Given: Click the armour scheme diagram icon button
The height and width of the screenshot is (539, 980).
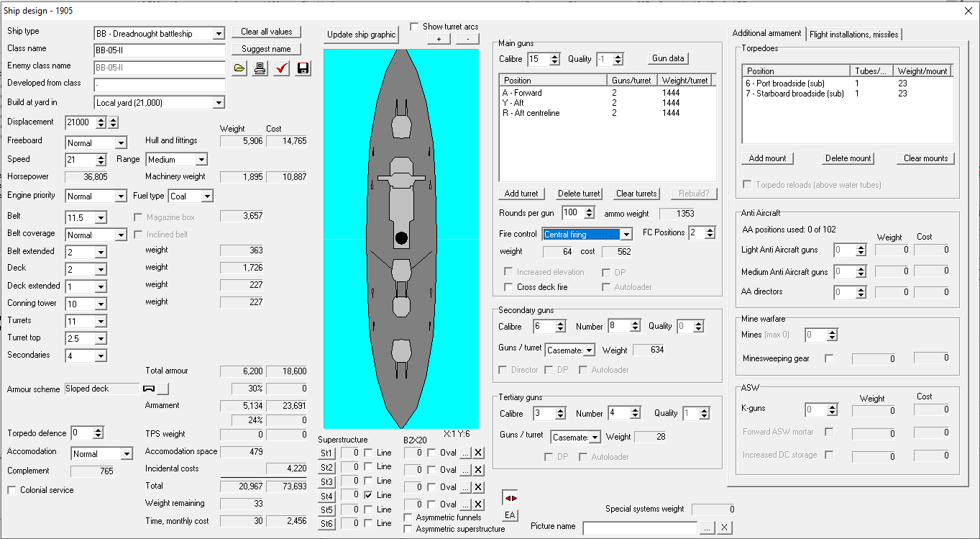Looking at the screenshot, I should [150, 389].
